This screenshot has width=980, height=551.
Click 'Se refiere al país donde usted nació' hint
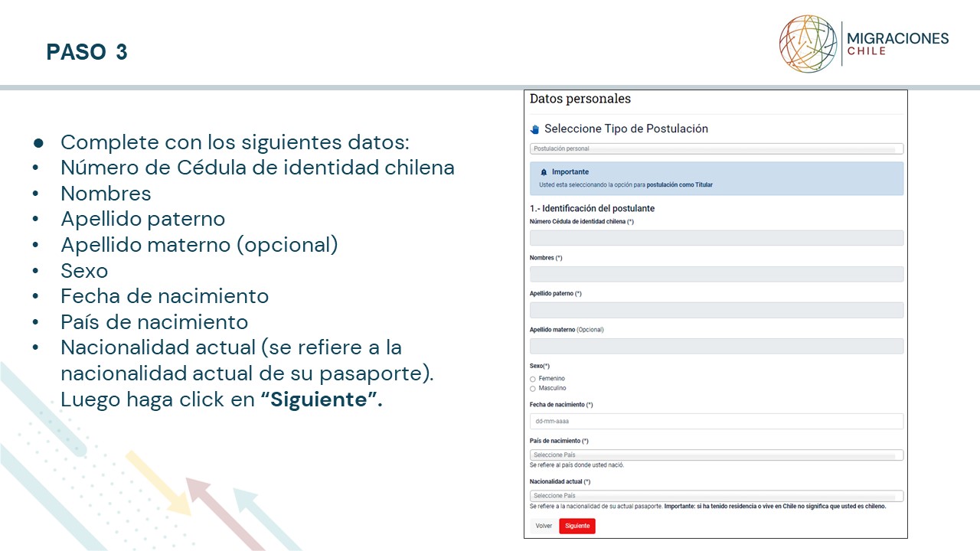pos(577,465)
